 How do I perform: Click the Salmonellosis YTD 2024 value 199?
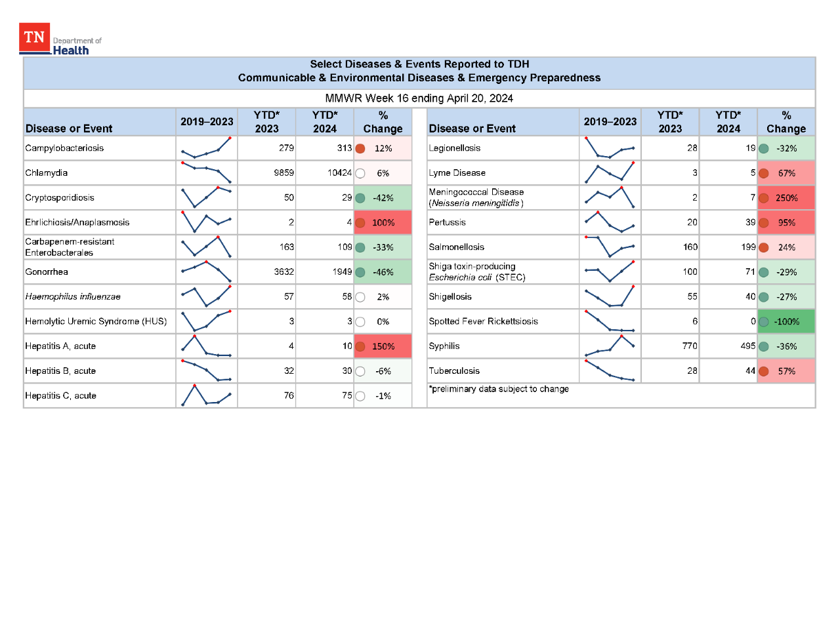pos(747,247)
